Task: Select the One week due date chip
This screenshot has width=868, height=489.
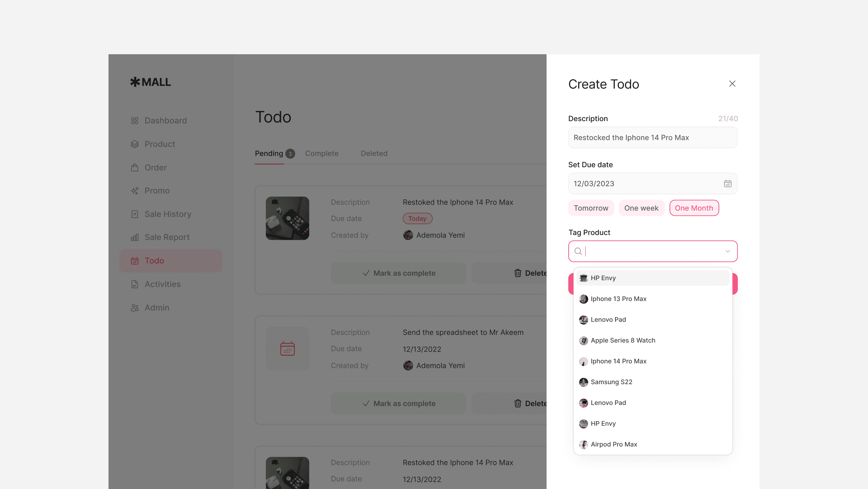Action: (x=641, y=208)
